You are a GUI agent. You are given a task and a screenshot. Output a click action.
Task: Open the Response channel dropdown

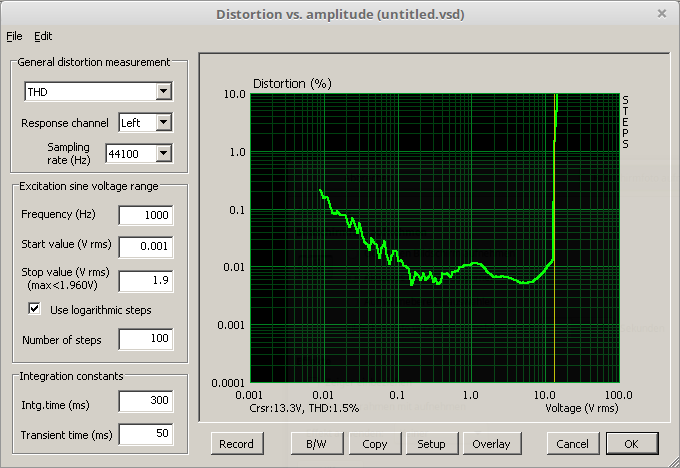coord(163,123)
